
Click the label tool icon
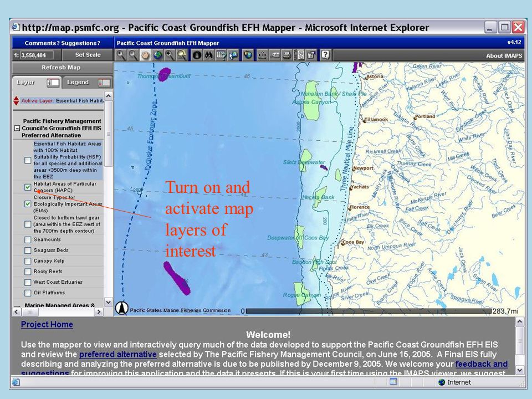point(275,55)
